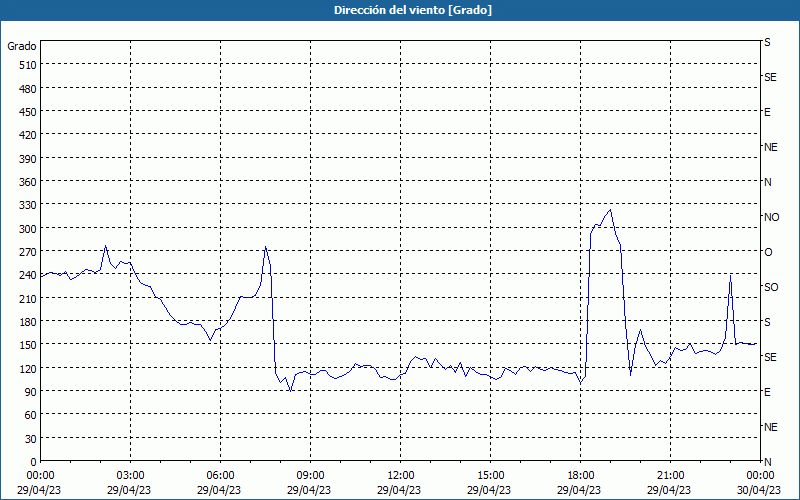The height and width of the screenshot is (500, 800).
Task: Click the 'NE' compass label beside 390
Action: pos(770,147)
